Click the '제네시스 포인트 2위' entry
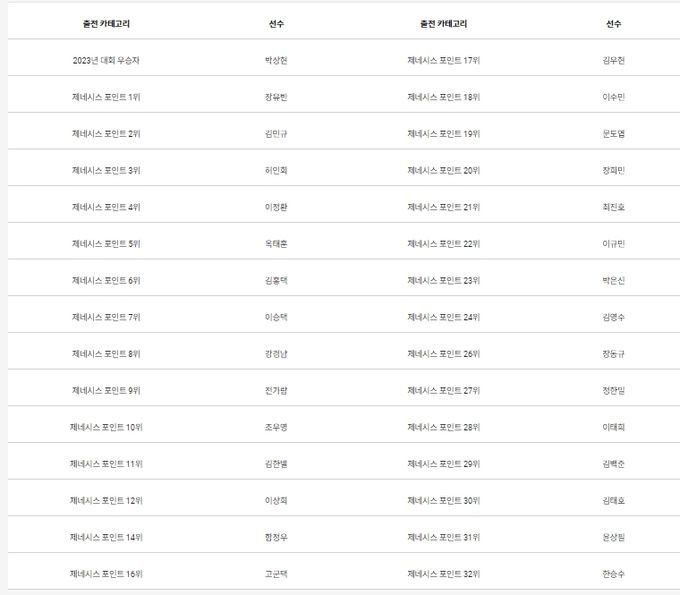 [106, 134]
